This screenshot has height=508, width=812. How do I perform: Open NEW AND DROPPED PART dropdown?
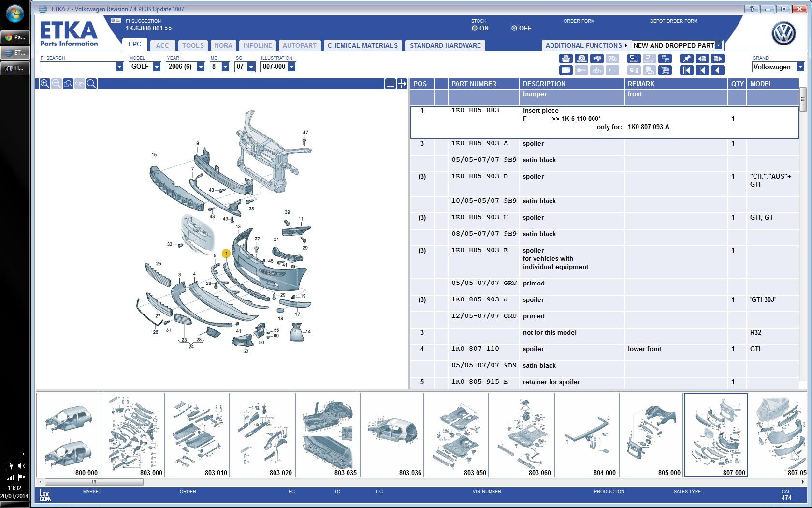(x=718, y=45)
